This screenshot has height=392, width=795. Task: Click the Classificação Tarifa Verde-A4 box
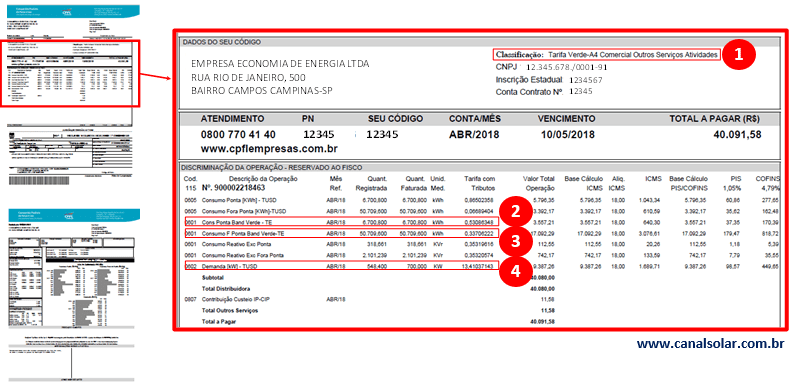click(x=606, y=54)
